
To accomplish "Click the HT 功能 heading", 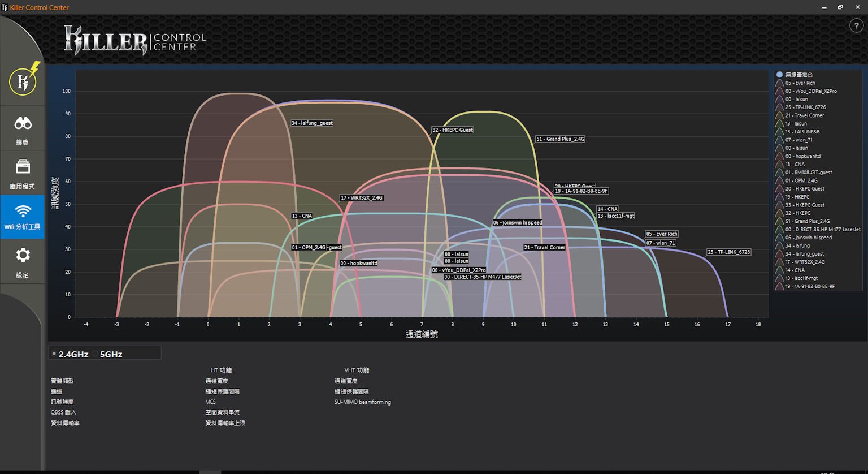I will click(221, 370).
